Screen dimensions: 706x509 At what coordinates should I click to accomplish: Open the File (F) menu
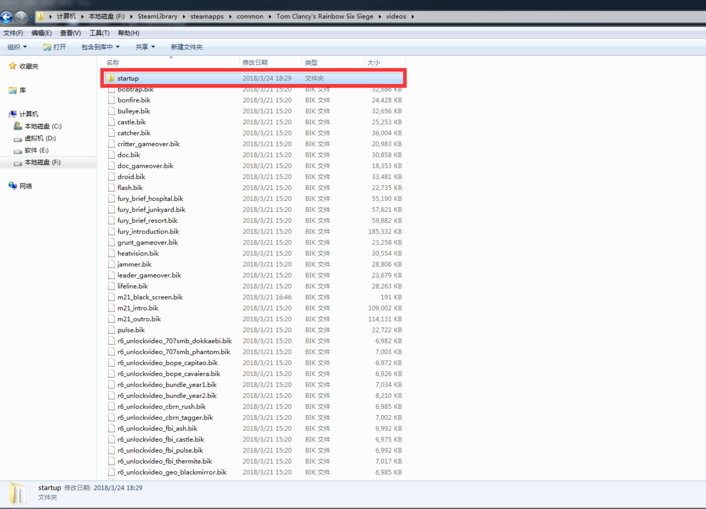click(13, 33)
